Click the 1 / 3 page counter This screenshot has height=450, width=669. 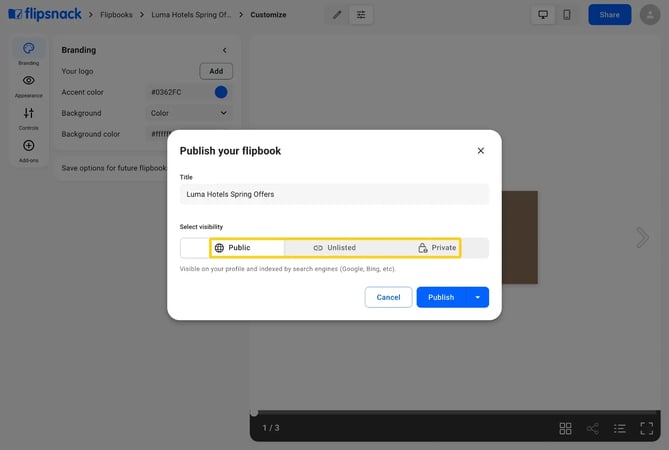tap(271, 428)
